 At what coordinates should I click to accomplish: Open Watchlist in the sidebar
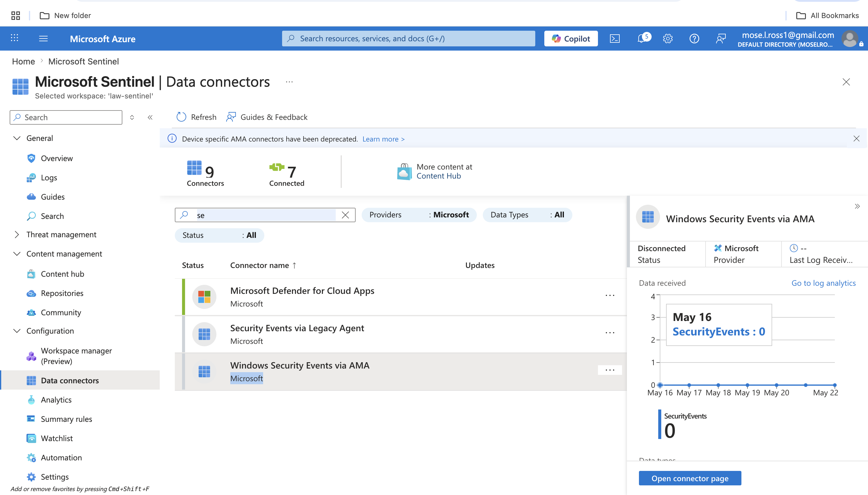(56, 438)
